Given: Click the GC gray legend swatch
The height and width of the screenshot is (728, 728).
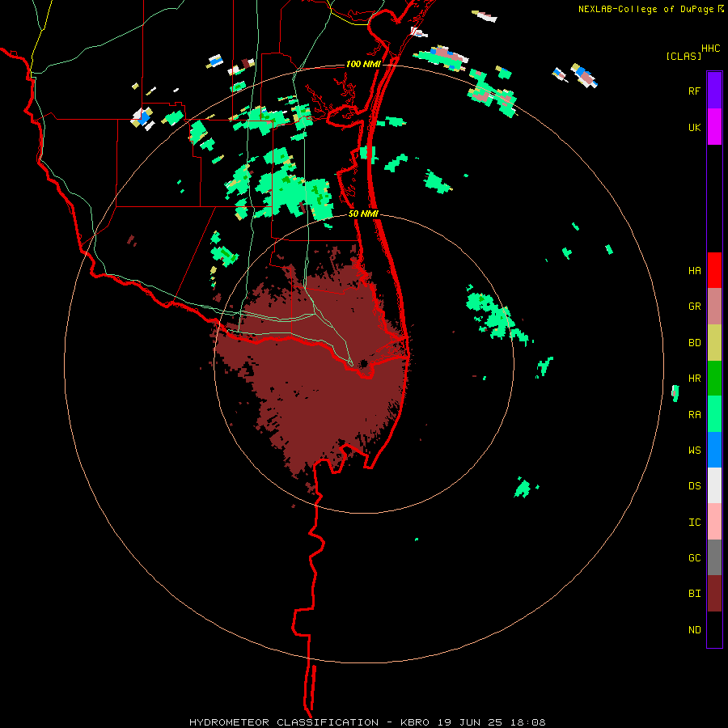Looking at the screenshot, I should [x=714, y=557].
